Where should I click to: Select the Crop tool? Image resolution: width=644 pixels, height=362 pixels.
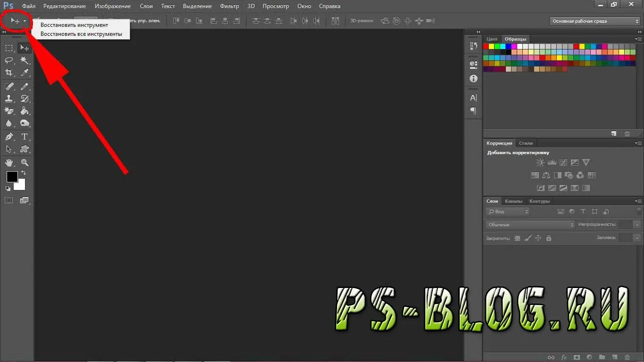(9, 73)
